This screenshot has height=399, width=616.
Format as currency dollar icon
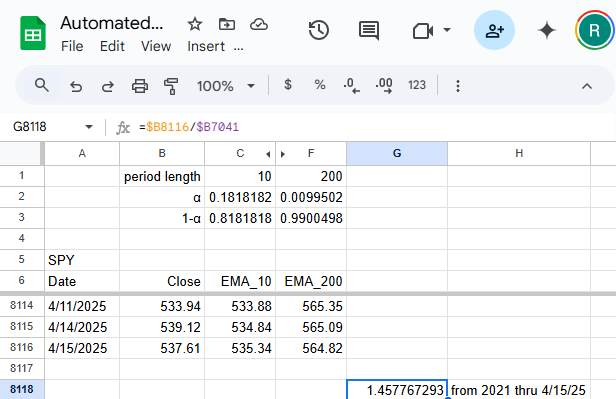pos(288,84)
